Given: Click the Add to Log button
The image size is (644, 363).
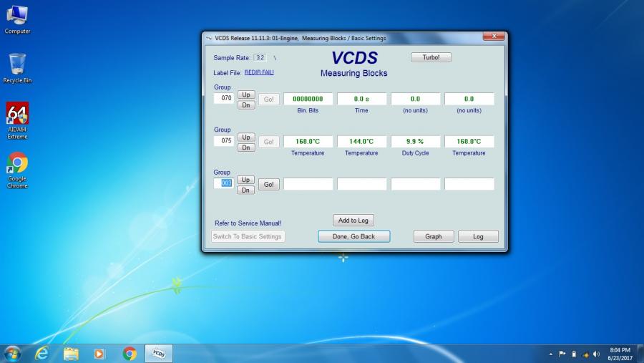Looking at the screenshot, I should (x=353, y=221).
